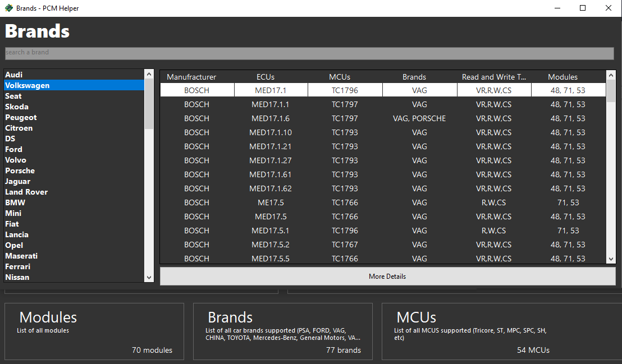Select BMW in the brand list
This screenshot has width=622, height=364.
click(x=74, y=202)
